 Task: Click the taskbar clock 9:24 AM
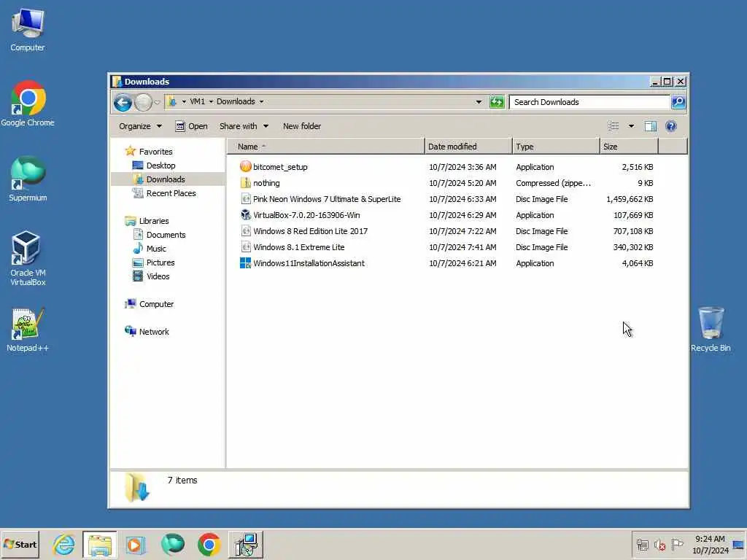(710, 539)
